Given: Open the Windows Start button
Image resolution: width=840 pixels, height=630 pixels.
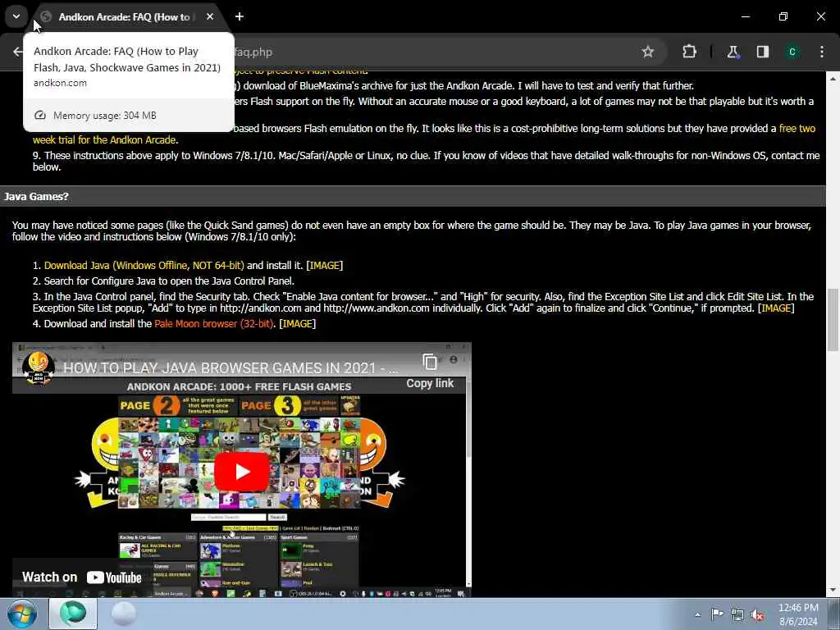Looking at the screenshot, I should [x=22, y=614].
